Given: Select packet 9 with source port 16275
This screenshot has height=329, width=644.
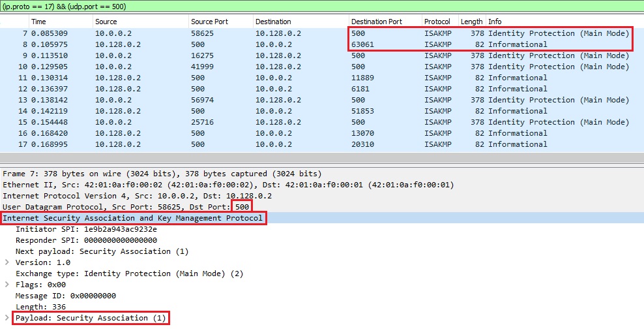Looking at the screenshot, I should click(x=322, y=55).
